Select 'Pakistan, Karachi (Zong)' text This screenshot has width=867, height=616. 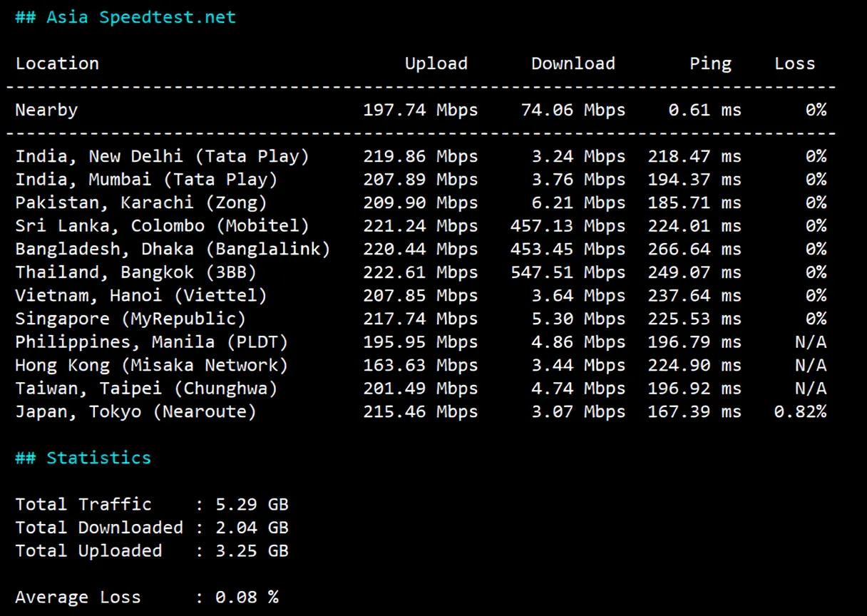coord(141,202)
